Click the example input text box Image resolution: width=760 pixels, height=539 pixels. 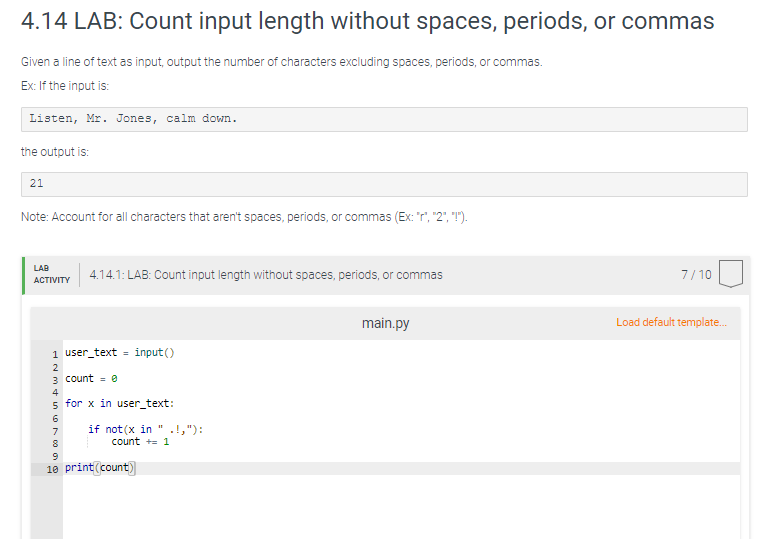(384, 119)
